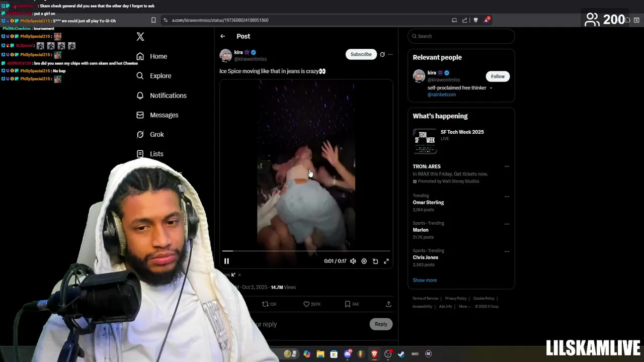644x362 pixels.
Task: Expand the video to fullscreen
Action: pyautogui.click(x=386, y=261)
